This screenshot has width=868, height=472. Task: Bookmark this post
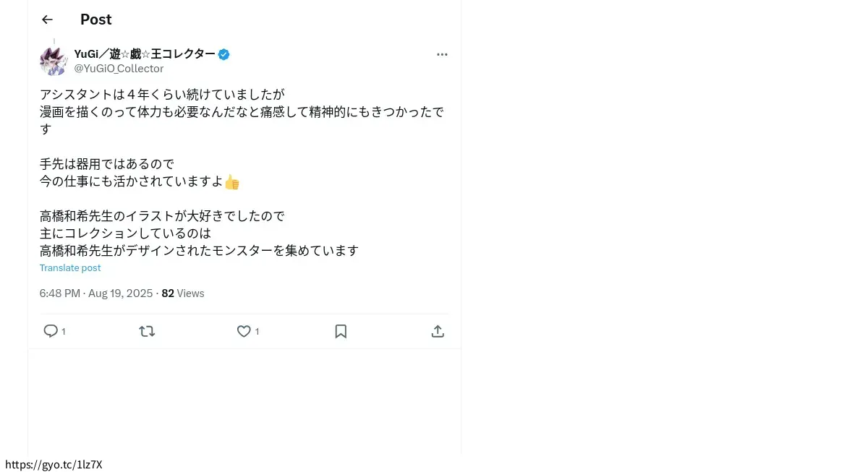(341, 331)
